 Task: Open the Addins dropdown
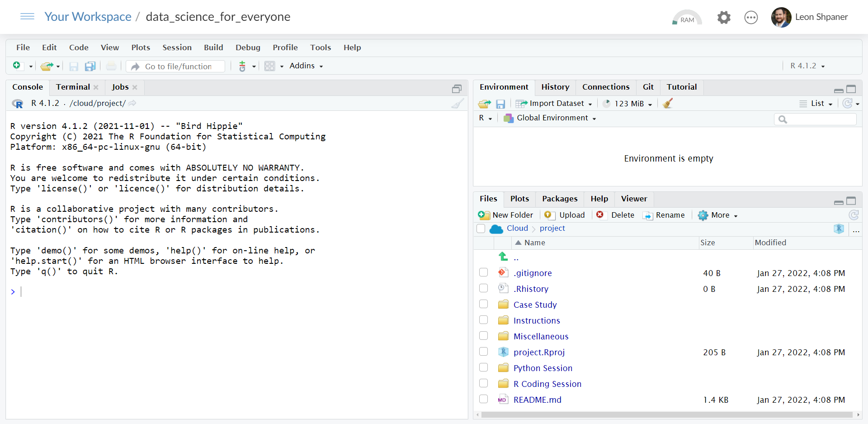[306, 66]
